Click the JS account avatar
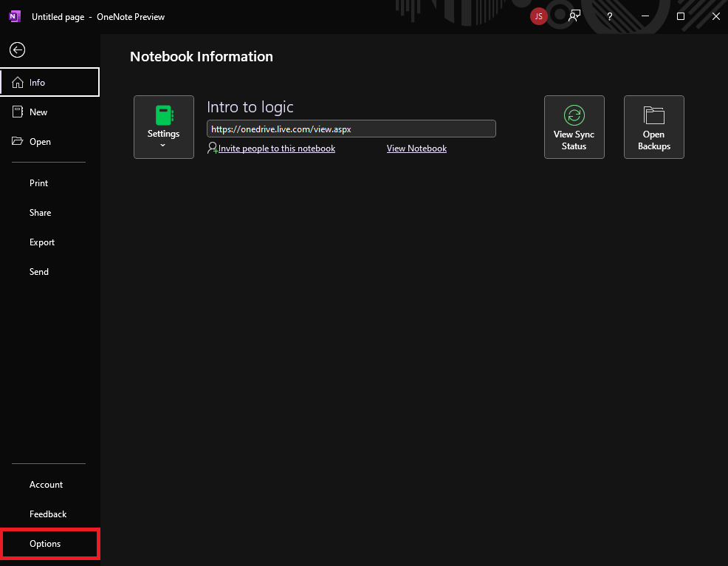This screenshot has height=566, width=728. click(539, 16)
